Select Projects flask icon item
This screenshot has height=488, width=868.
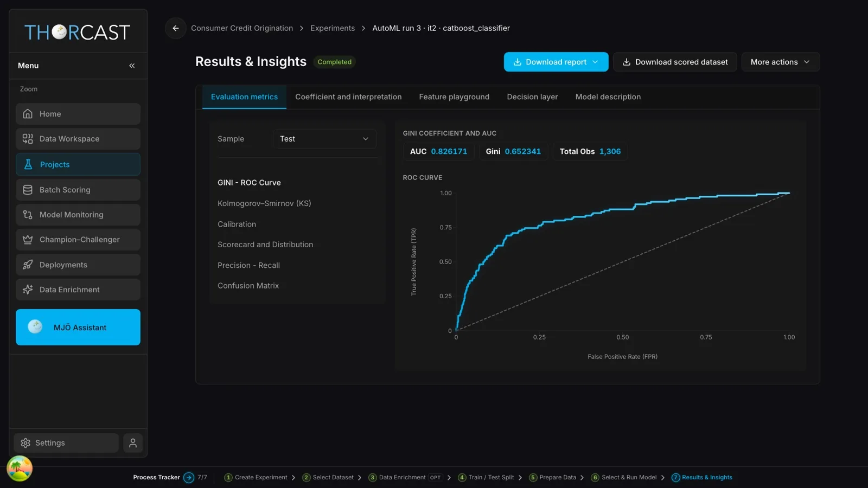tap(78, 164)
